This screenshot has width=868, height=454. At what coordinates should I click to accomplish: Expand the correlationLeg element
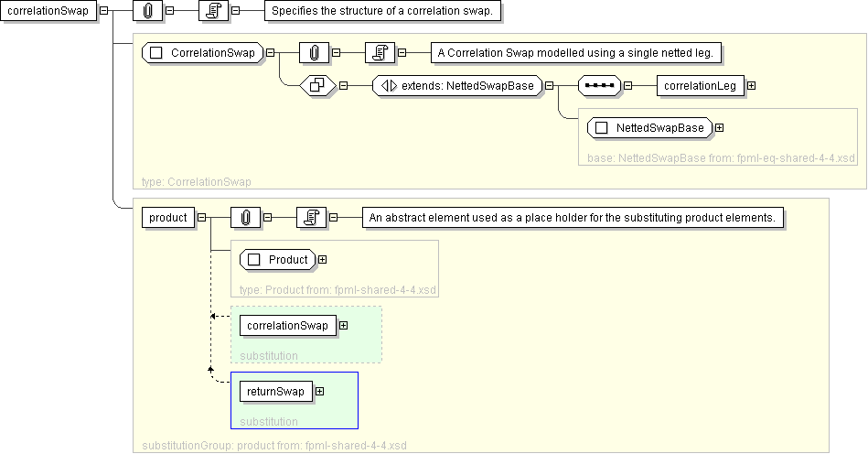coord(751,86)
